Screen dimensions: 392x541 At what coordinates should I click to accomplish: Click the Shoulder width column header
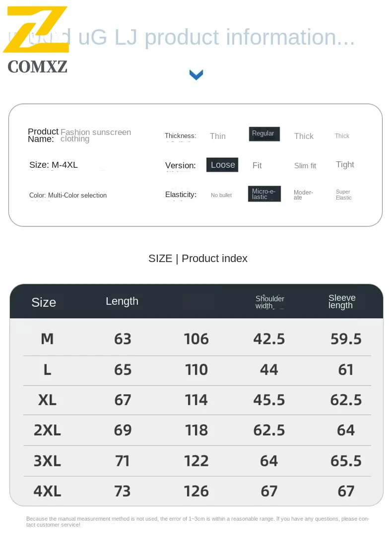coord(269,302)
